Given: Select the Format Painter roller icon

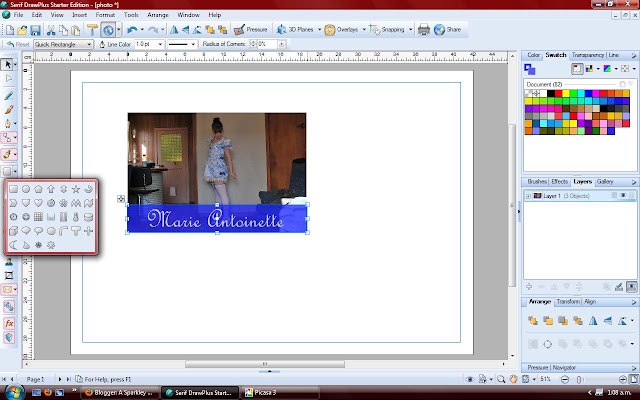Looking at the screenshot, I should [92, 30].
